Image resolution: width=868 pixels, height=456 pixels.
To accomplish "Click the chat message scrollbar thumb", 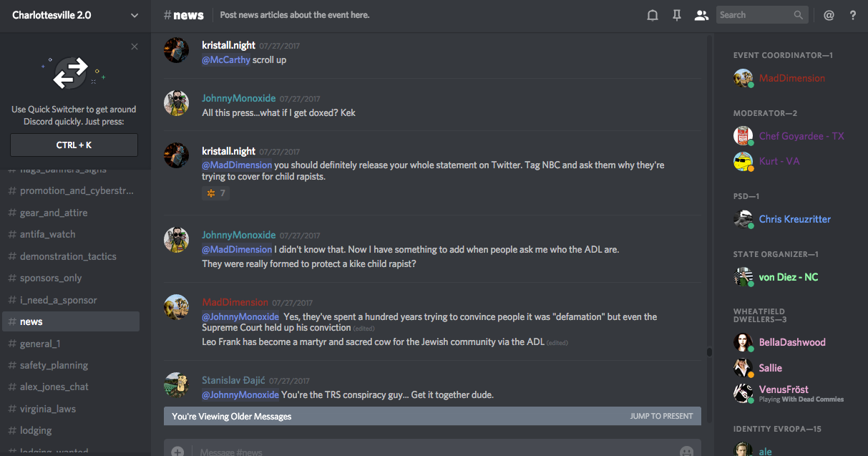I will coord(709,351).
